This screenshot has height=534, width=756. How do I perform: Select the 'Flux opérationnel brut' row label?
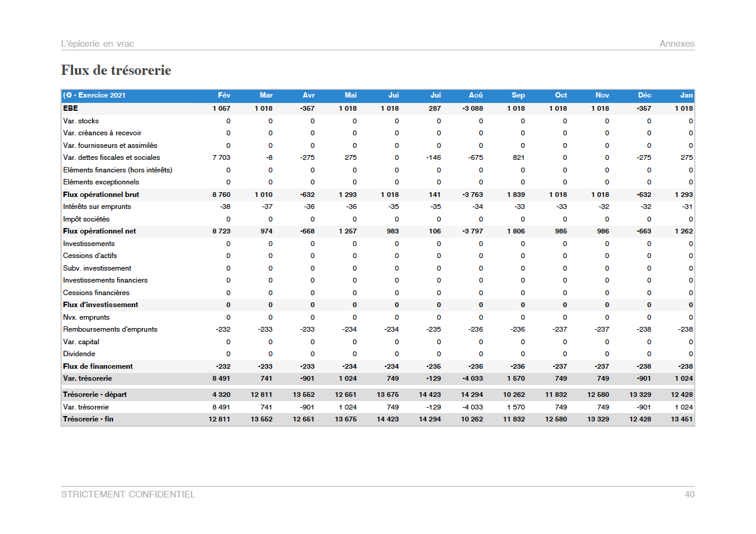(x=101, y=195)
